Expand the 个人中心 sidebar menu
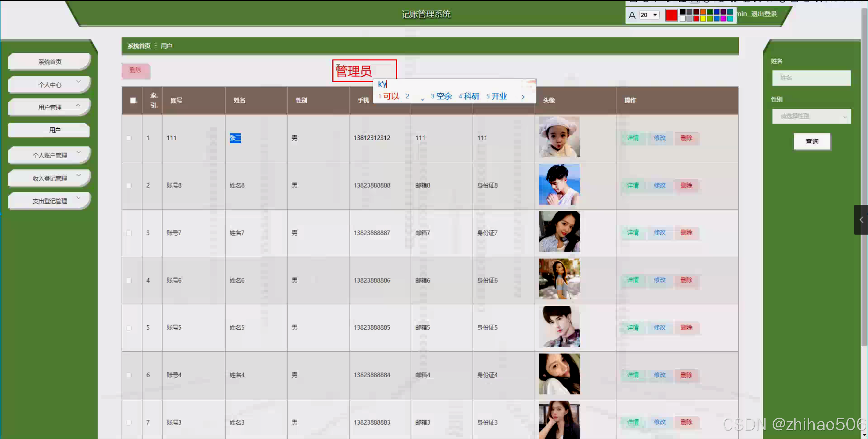This screenshot has height=439, width=868. 50,85
